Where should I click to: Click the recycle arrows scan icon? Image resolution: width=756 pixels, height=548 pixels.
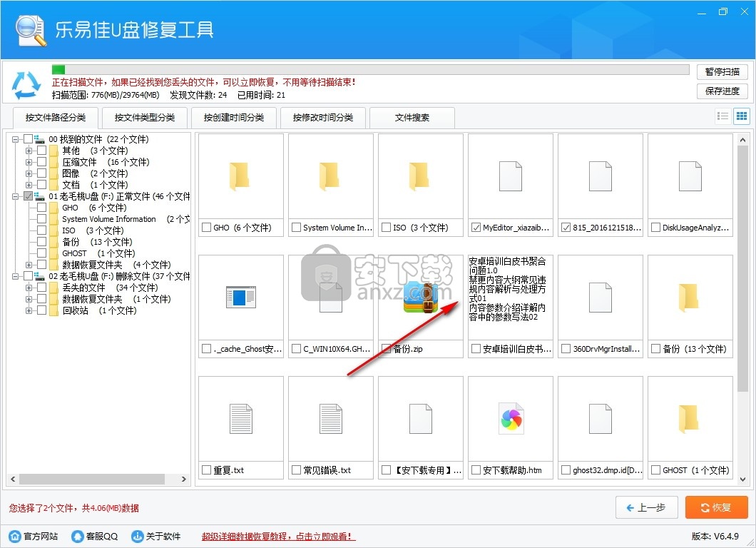click(26, 85)
